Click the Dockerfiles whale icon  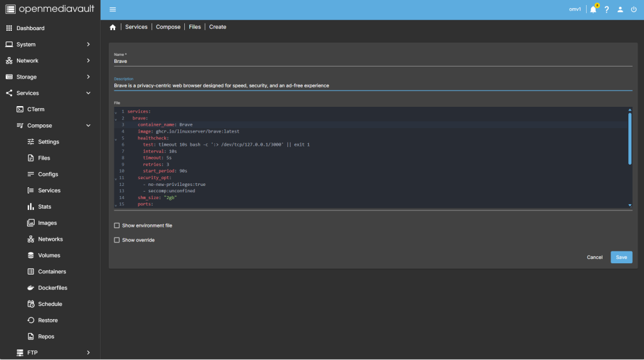pyautogui.click(x=31, y=288)
